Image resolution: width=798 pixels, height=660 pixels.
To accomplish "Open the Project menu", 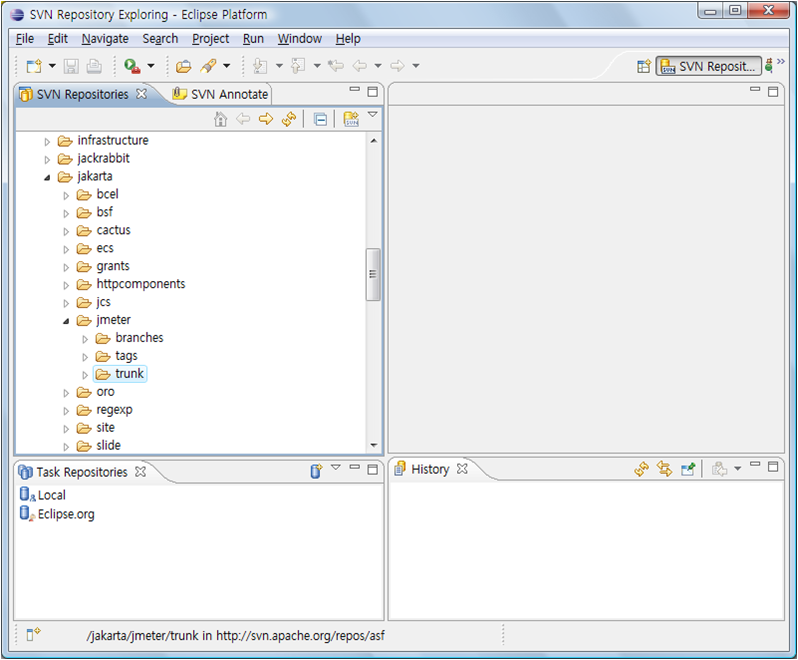I will (210, 39).
